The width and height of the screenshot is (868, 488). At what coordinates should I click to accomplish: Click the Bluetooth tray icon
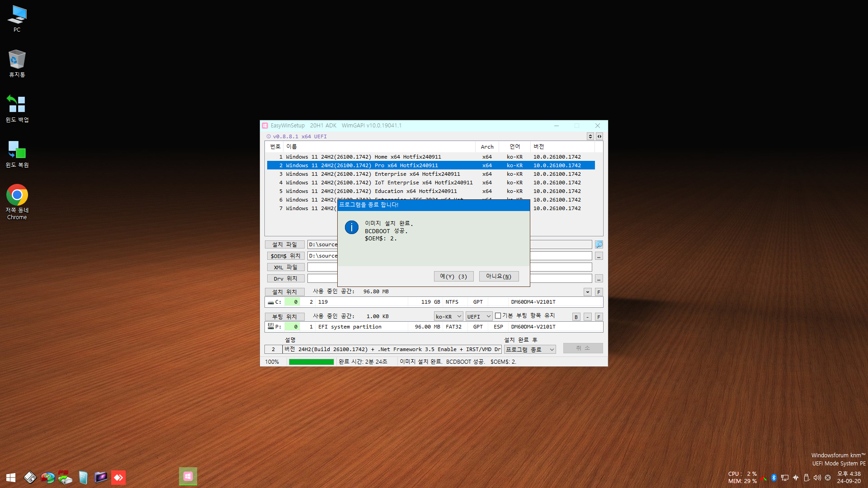[774, 478]
